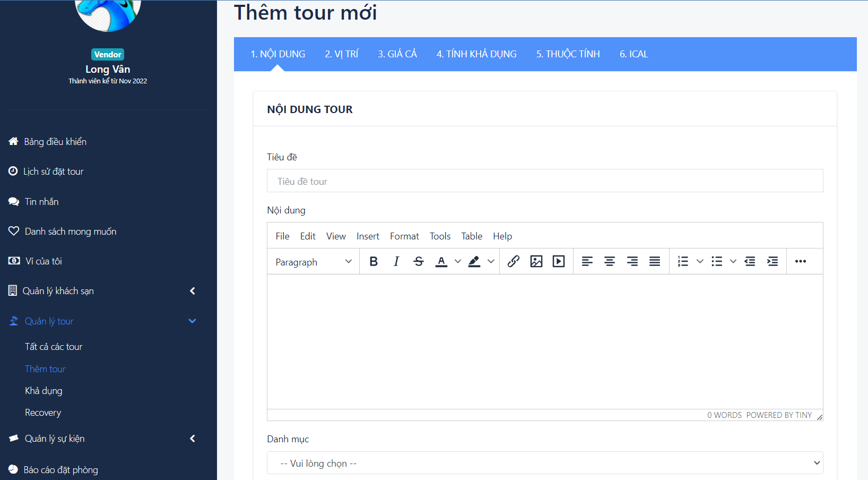Open the editor Insert menu
The width and height of the screenshot is (868, 480).
(x=368, y=236)
